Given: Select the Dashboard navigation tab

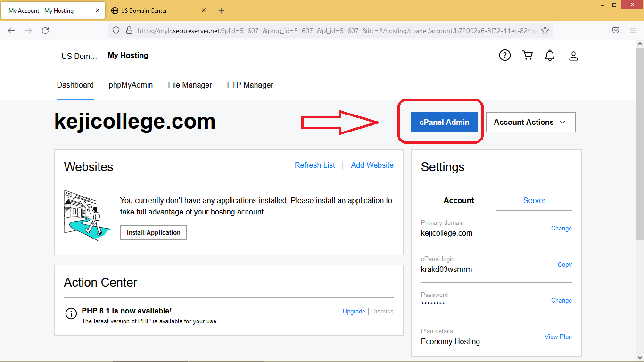Looking at the screenshot, I should (x=75, y=85).
